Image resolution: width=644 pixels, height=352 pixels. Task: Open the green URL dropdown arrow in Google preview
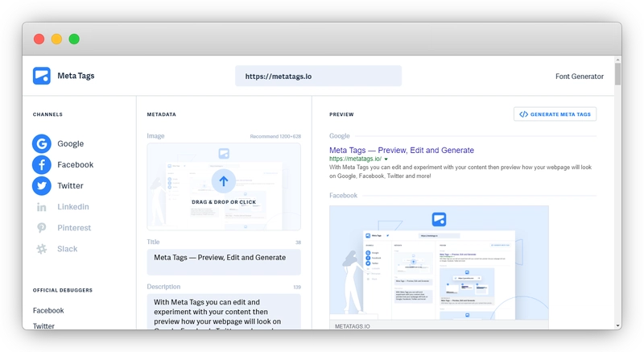[x=386, y=159]
